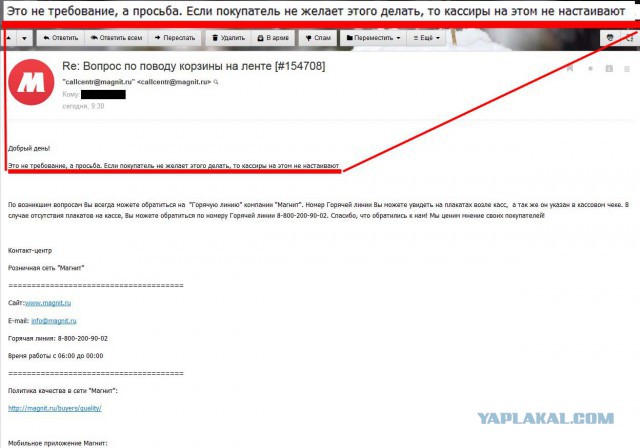Click the info@magnit.ru email link
Screen dimensions: 640x448
[x=54, y=321]
